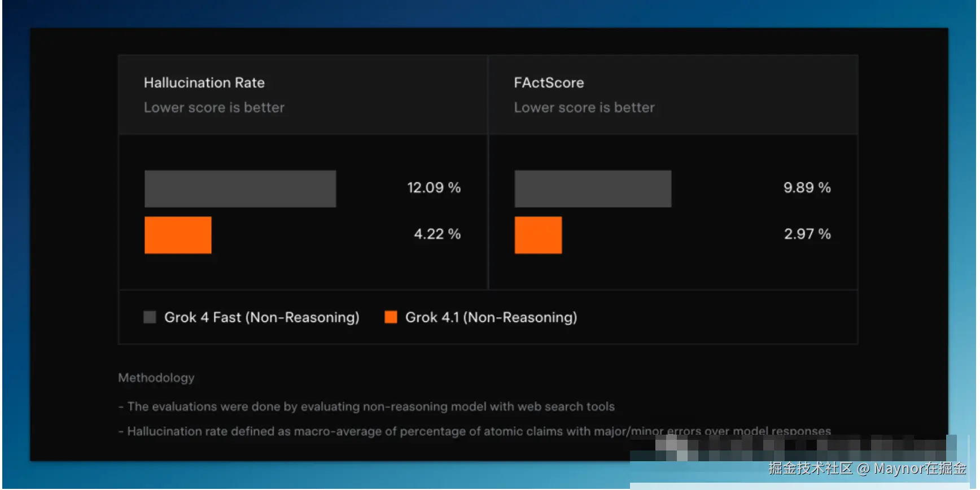Click the gray Grok 4 Fast legend swatch
The image size is (980, 490).
click(x=150, y=317)
